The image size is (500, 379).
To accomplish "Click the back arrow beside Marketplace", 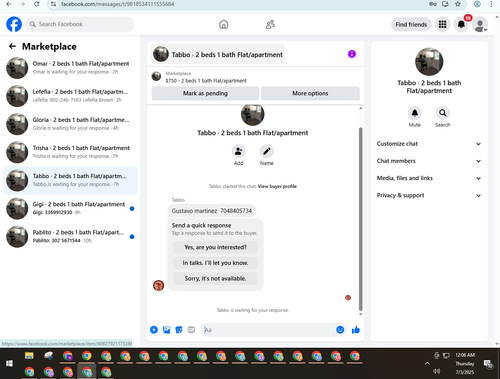I will click(12, 46).
